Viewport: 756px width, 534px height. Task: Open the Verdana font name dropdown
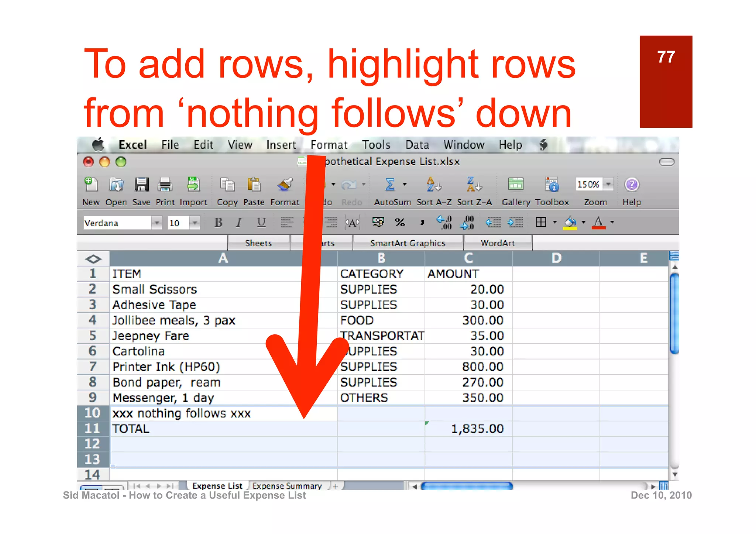tap(157, 223)
